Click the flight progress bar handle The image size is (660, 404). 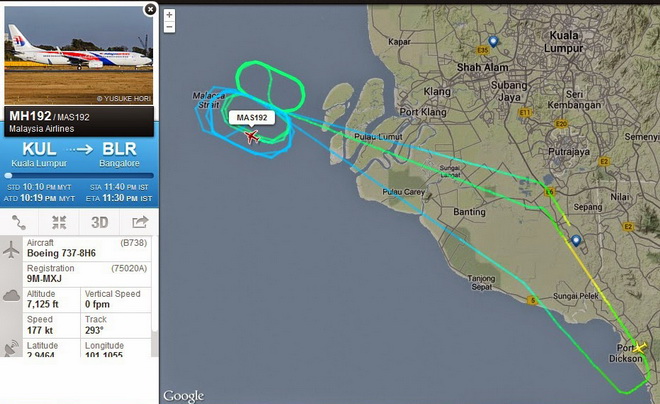(8, 175)
